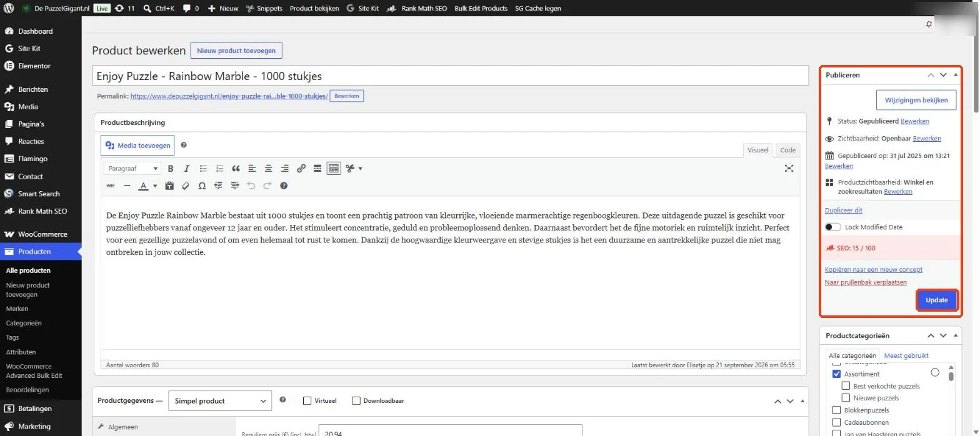The image size is (980, 436).
Task: Align text right
Action: (x=284, y=169)
